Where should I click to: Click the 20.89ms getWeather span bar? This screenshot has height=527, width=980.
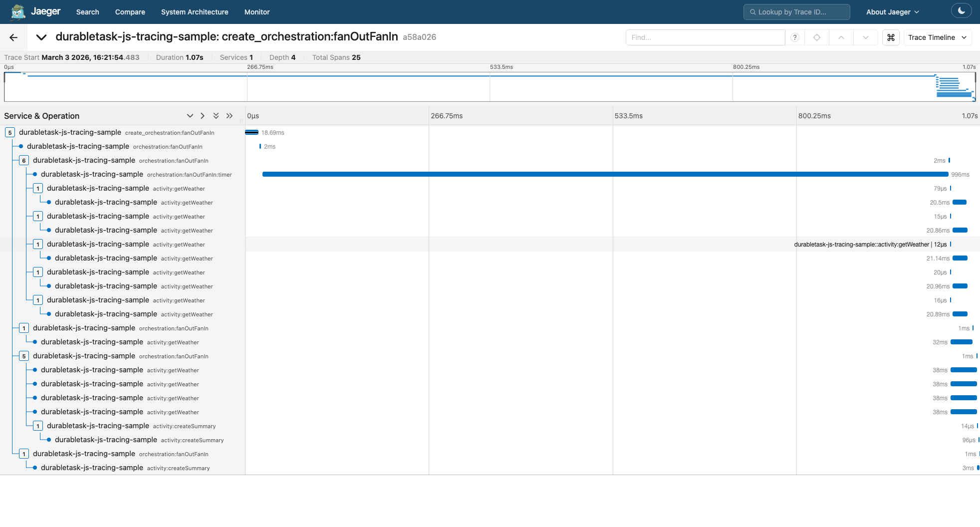[960, 314]
